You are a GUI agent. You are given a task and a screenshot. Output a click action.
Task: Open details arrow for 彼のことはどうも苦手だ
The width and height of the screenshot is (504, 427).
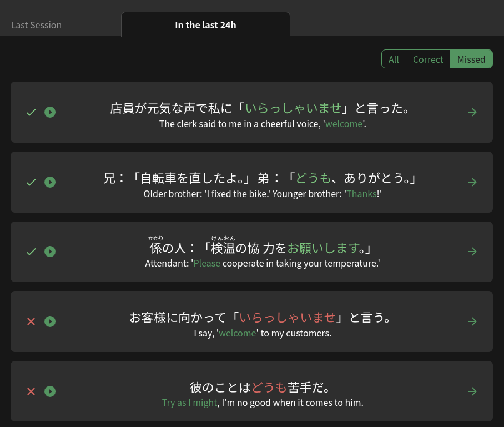click(x=472, y=391)
